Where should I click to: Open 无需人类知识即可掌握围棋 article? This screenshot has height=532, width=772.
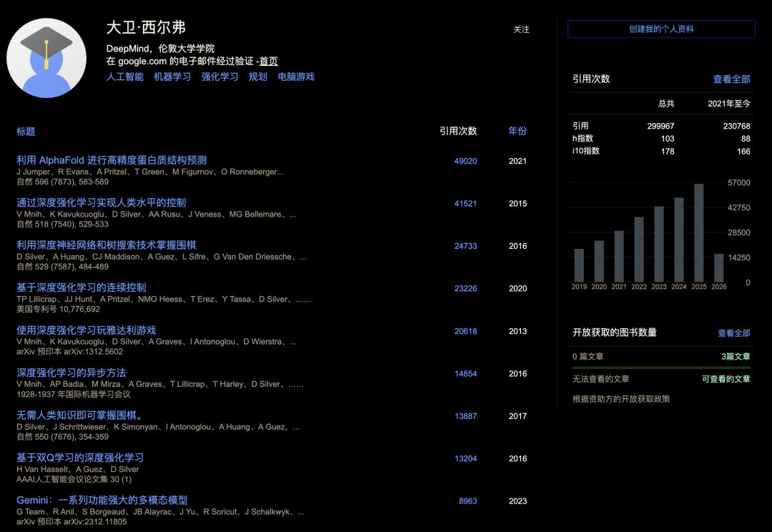[80, 415]
